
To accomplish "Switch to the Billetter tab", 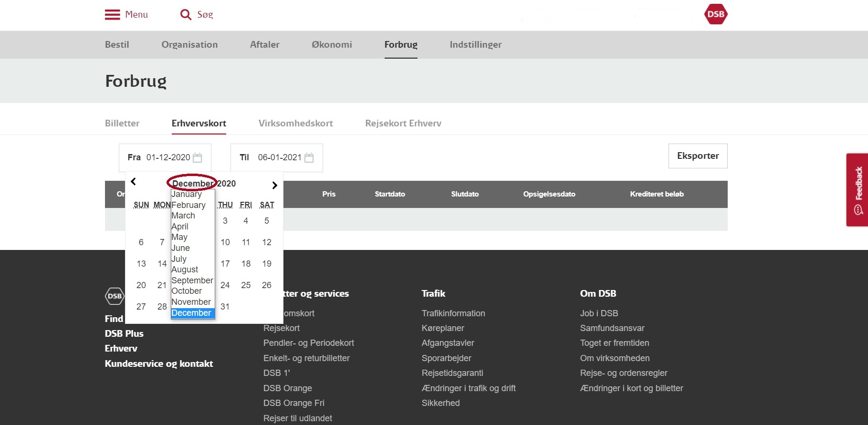I will tap(122, 123).
